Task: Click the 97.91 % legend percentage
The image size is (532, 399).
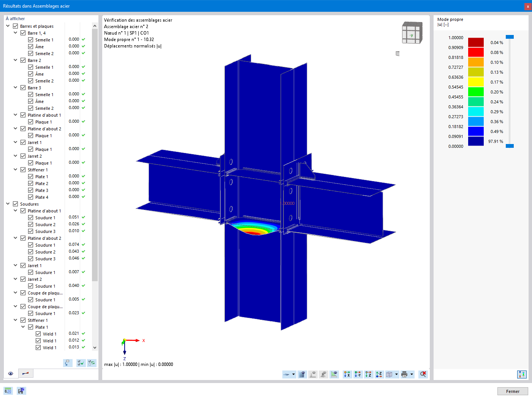Action: click(496, 141)
